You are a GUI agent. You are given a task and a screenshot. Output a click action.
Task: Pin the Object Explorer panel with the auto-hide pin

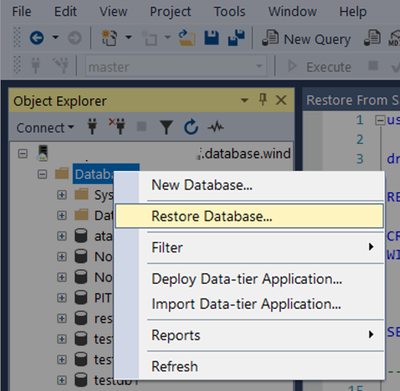click(x=263, y=100)
